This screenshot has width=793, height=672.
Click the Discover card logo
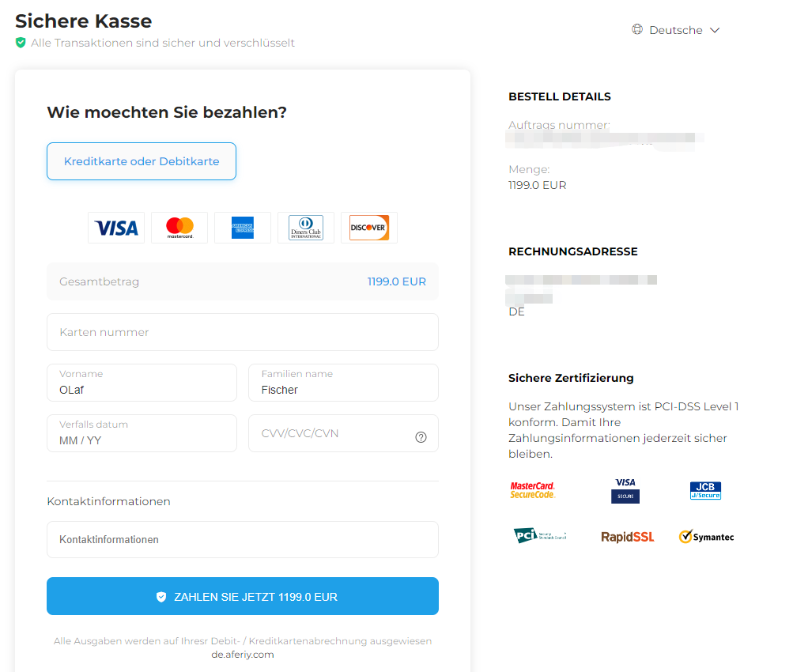pyautogui.click(x=369, y=228)
